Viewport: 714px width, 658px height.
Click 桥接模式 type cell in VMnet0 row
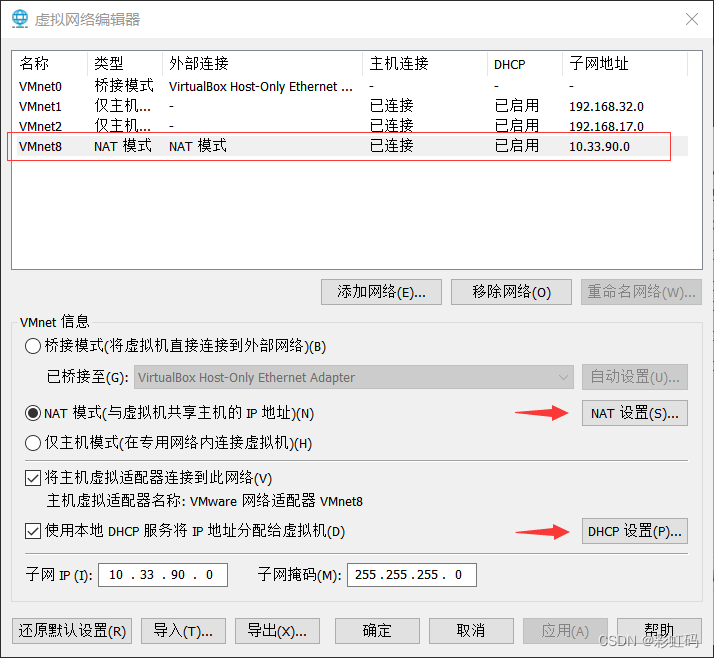click(124, 86)
